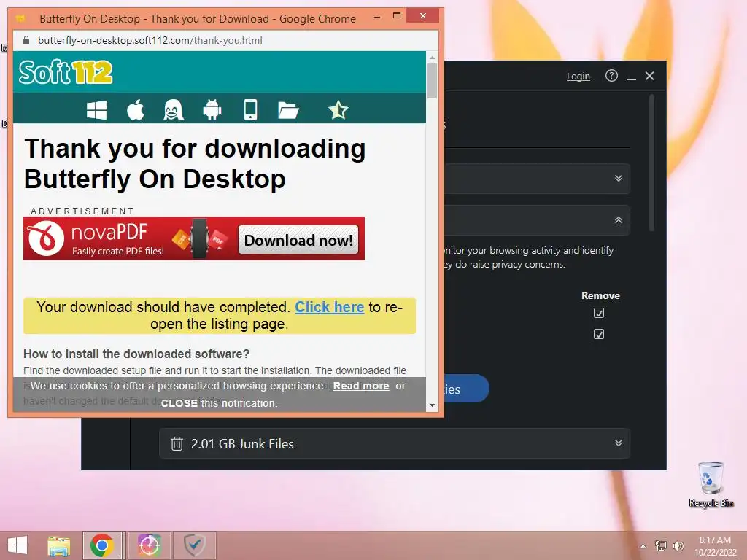This screenshot has width=747, height=560.
Task: Open the Windows category icon on Soft112
Action: tap(97, 110)
